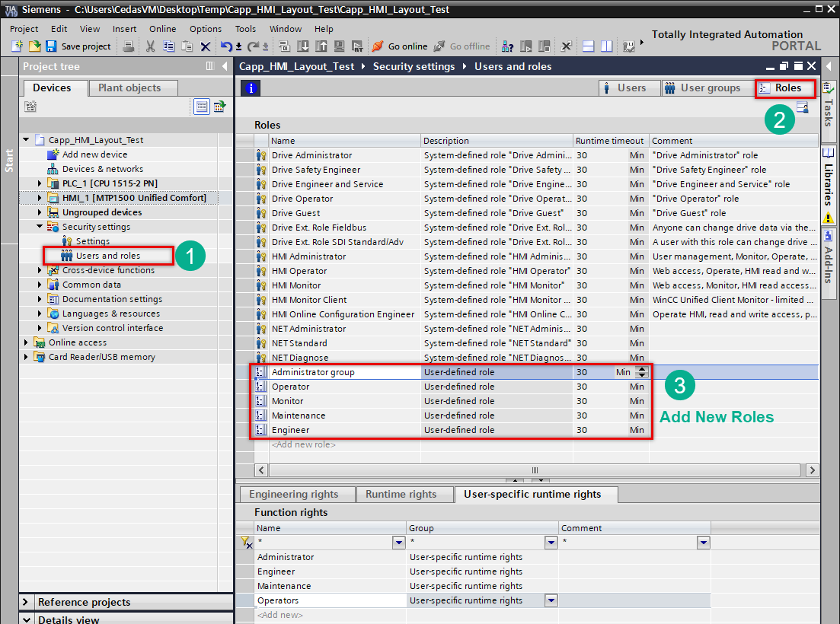Expand the Reference projects section
Viewport: 840px width, 624px height.
tap(27, 602)
